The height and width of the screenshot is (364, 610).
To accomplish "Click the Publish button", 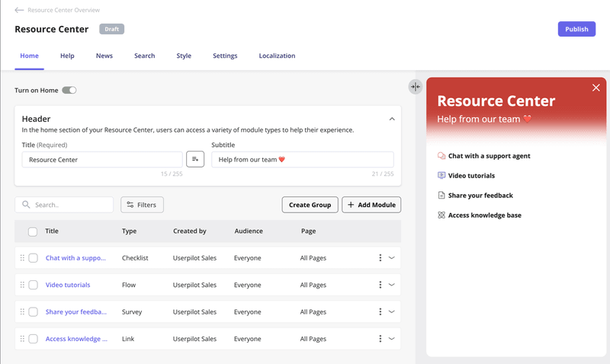I will click(576, 29).
